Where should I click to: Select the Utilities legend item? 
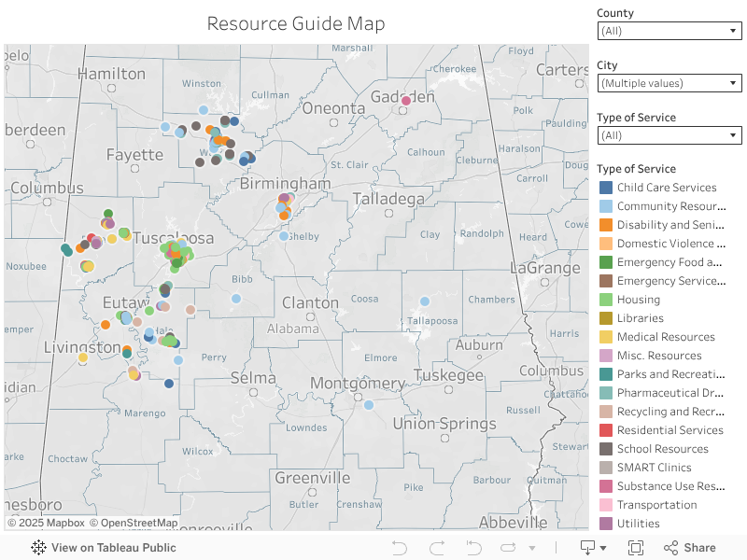point(638,524)
